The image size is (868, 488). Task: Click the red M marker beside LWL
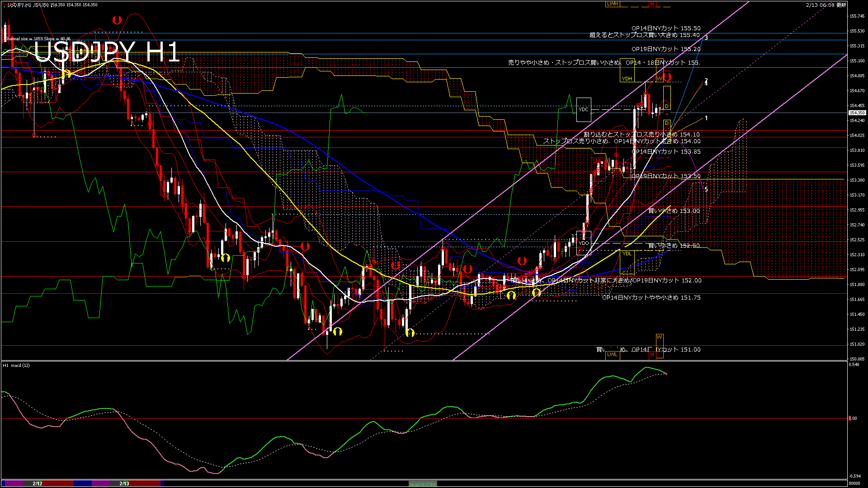652,355
